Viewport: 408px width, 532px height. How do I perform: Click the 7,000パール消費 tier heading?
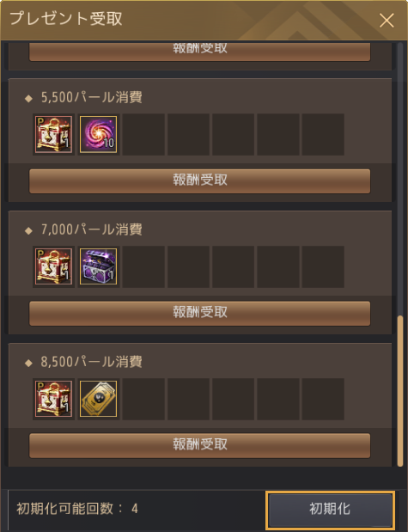(x=92, y=229)
